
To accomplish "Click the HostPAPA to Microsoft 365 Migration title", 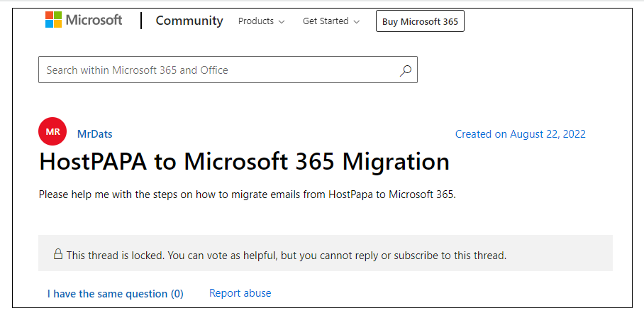I will [x=245, y=162].
